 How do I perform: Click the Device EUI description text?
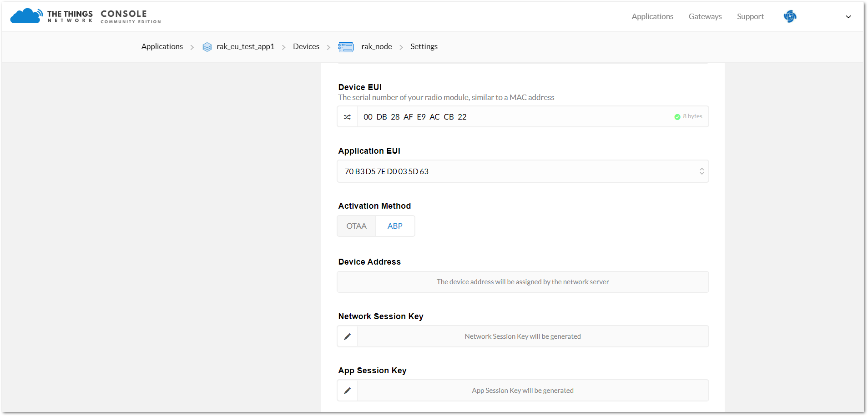pyautogui.click(x=446, y=97)
